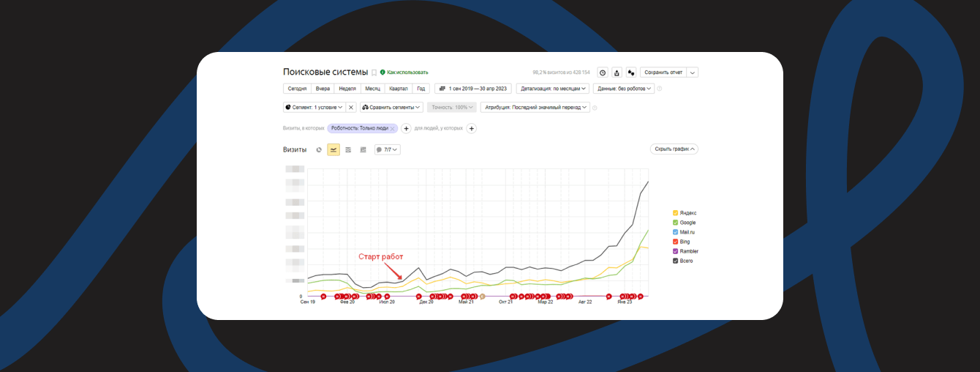Uncheck the Всего series in legend

[x=675, y=261]
